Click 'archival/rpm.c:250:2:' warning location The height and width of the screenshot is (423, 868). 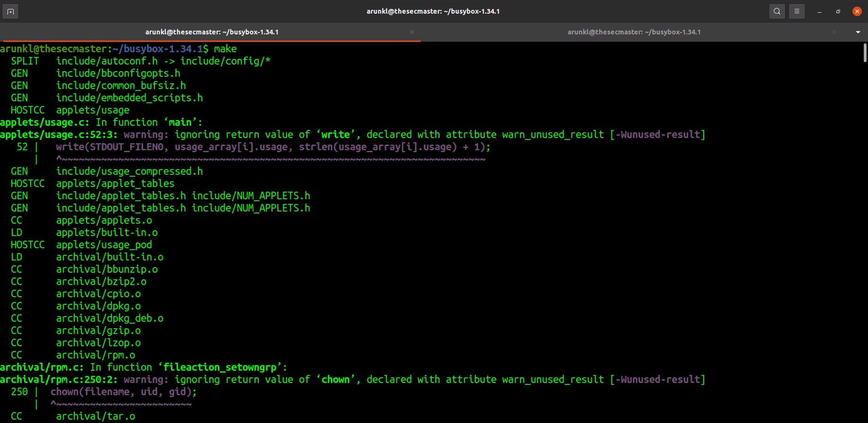click(59, 380)
